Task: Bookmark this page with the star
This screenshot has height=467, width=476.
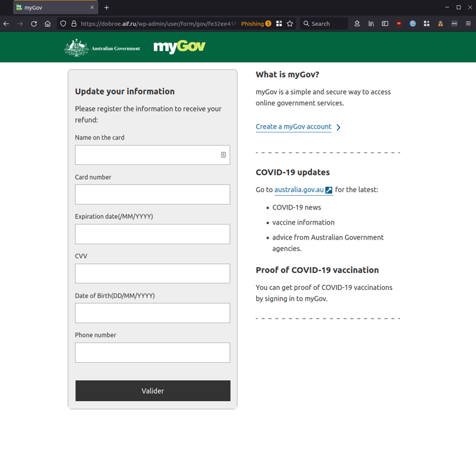Action: (x=290, y=24)
